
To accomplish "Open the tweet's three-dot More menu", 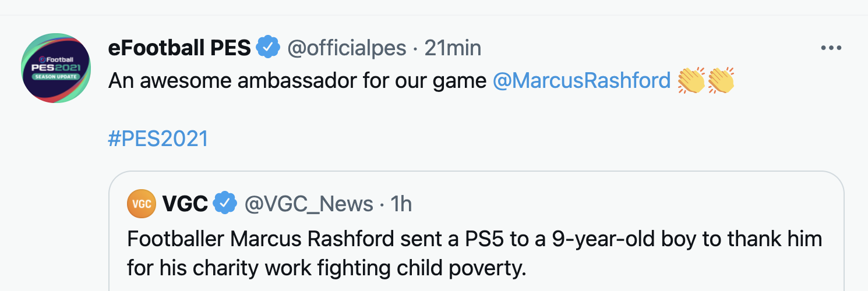I will (831, 48).
